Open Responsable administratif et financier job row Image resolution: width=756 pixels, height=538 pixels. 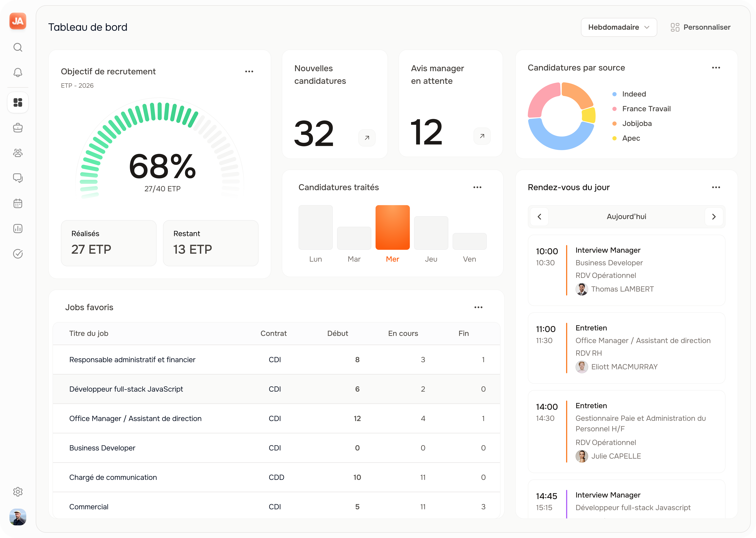(x=276, y=360)
